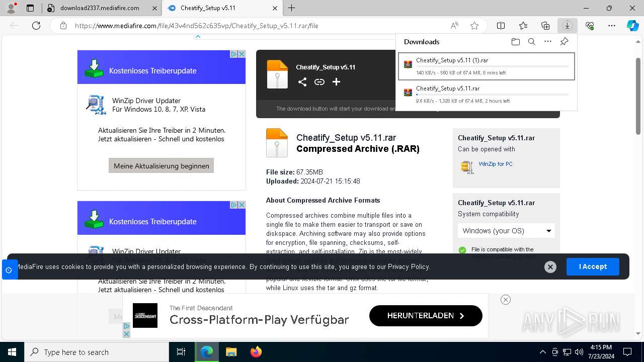Open Collections icon
Image resolution: width=644 pixels, height=362 pixels.
(x=545, y=26)
